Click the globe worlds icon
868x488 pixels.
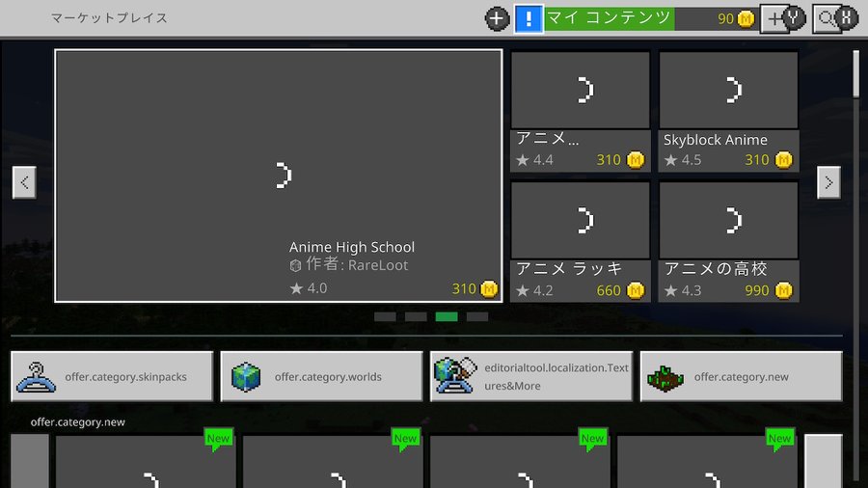click(x=246, y=377)
